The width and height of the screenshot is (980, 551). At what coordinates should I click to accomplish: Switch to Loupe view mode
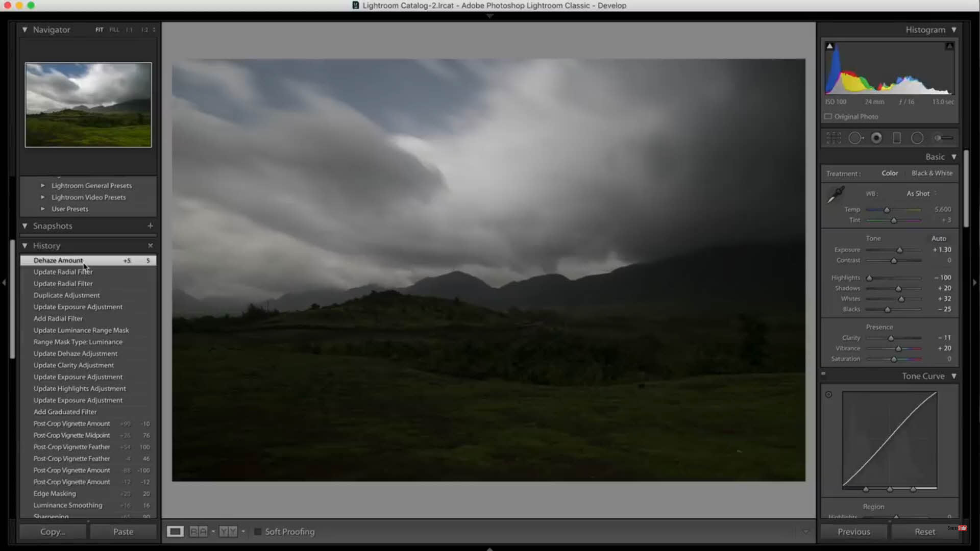tap(175, 532)
